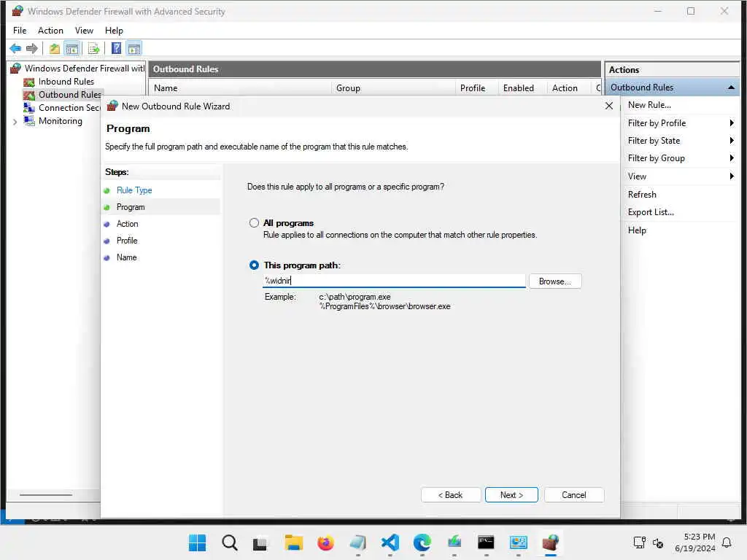This screenshot has width=747, height=560.
Task: Sort by the Enabled column header
Action: [522, 88]
